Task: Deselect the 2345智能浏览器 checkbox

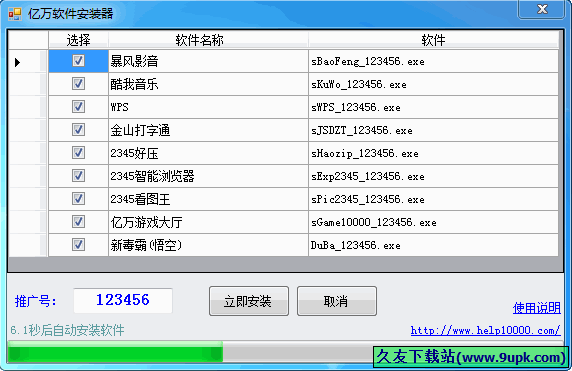Action: coord(78,175)
